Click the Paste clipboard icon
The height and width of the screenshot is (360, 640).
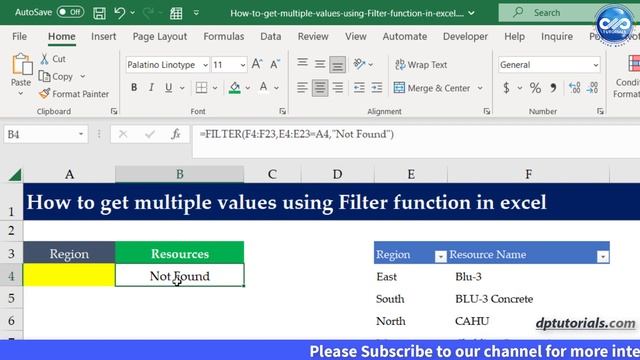point(21,64)
